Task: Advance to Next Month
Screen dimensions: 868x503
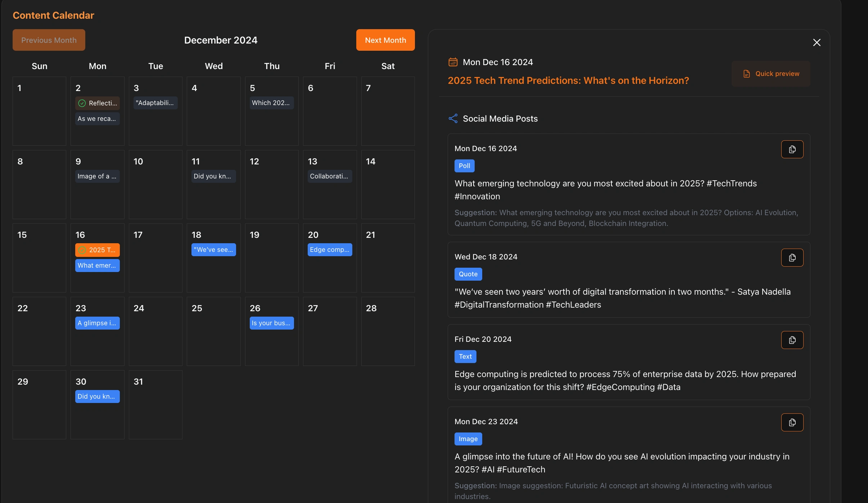Action: (385, 40)
